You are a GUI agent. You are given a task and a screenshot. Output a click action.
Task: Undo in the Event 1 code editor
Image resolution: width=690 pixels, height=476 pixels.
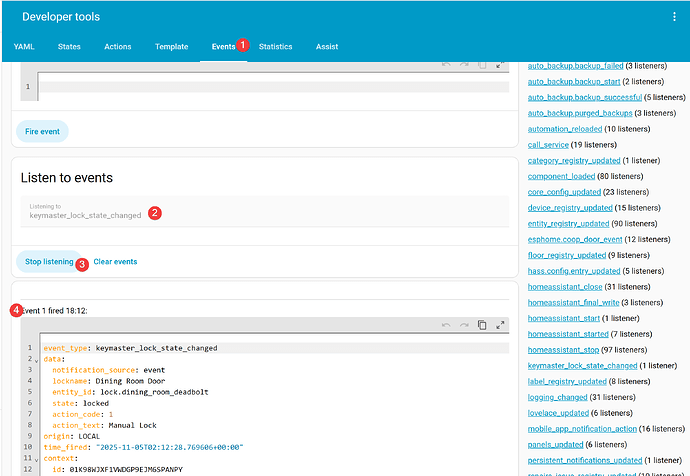[446, 325]
